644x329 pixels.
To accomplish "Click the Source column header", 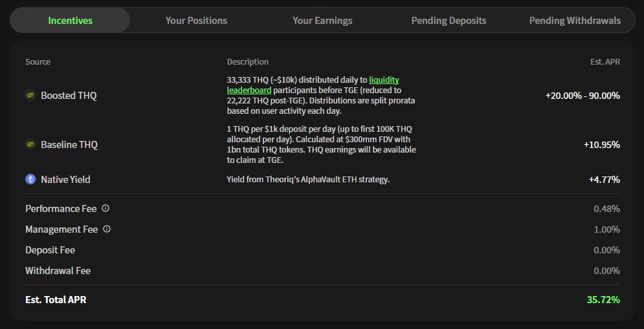I will (38, 62).
